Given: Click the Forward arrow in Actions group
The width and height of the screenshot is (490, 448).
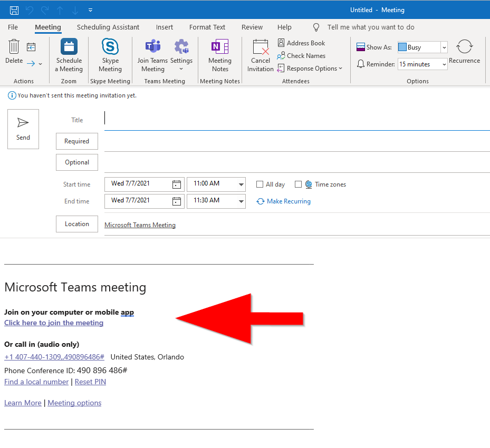Looking at the screenshot, I should [x=31, y=64].
